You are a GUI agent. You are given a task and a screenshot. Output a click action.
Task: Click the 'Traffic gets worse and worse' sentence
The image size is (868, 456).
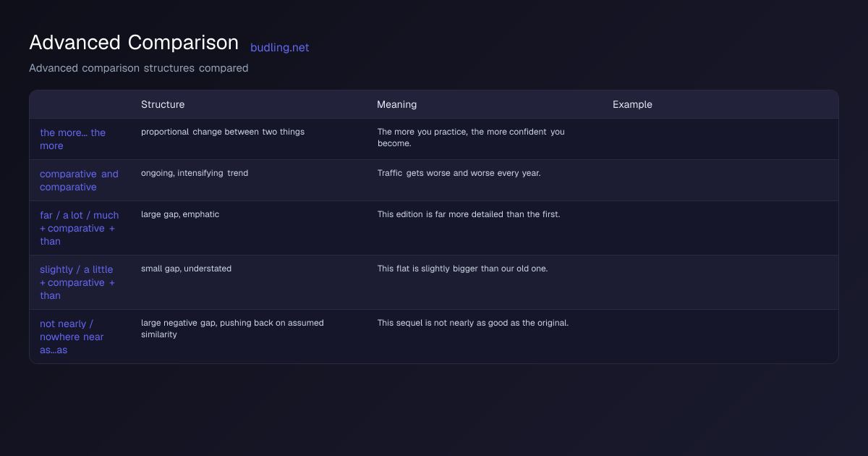[459, 173]
